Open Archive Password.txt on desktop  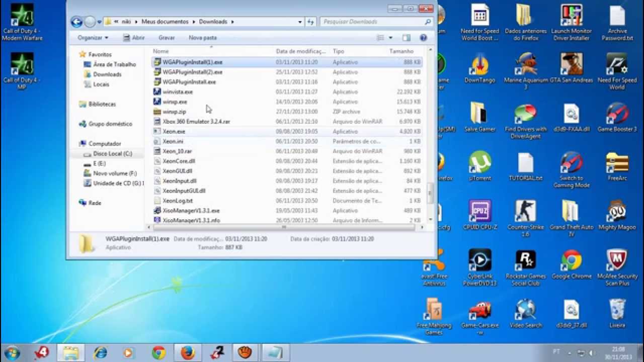point(617,23)
